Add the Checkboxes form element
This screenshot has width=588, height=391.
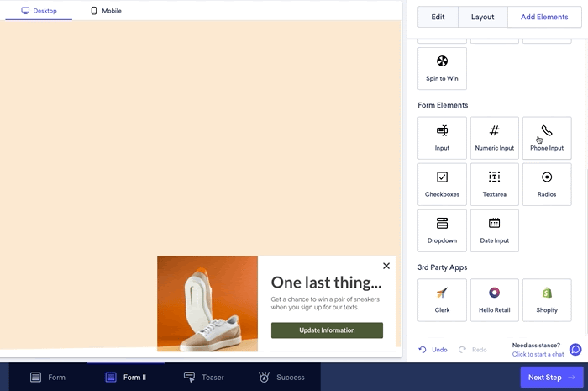coord(442,184)
